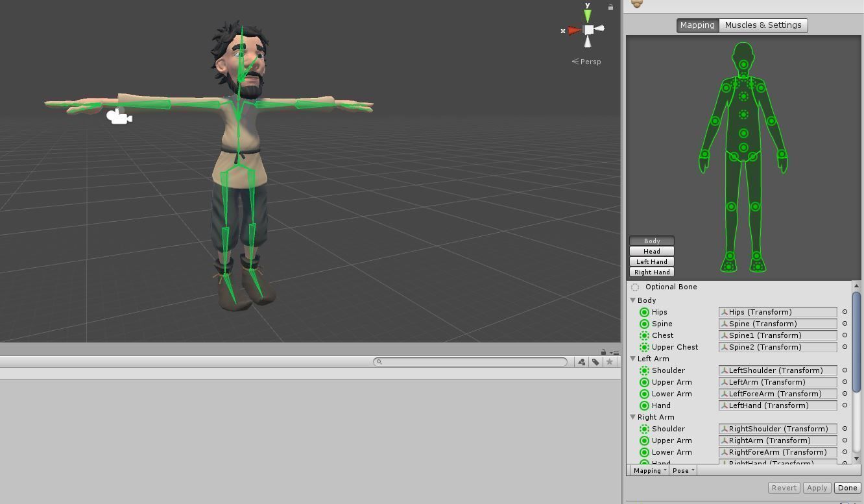Open the panel options menu beside the lock
This screenshot has width=864, height=504.
tap(615, 353)
